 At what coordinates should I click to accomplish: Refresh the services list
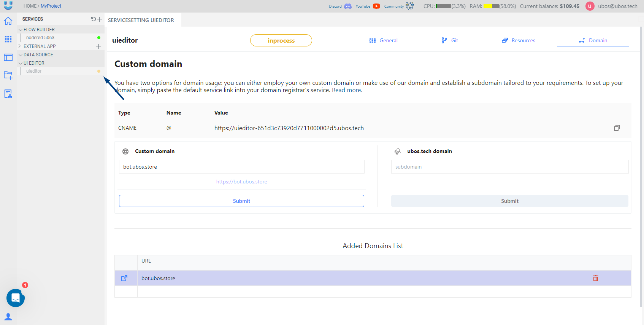tap(93, 19)
